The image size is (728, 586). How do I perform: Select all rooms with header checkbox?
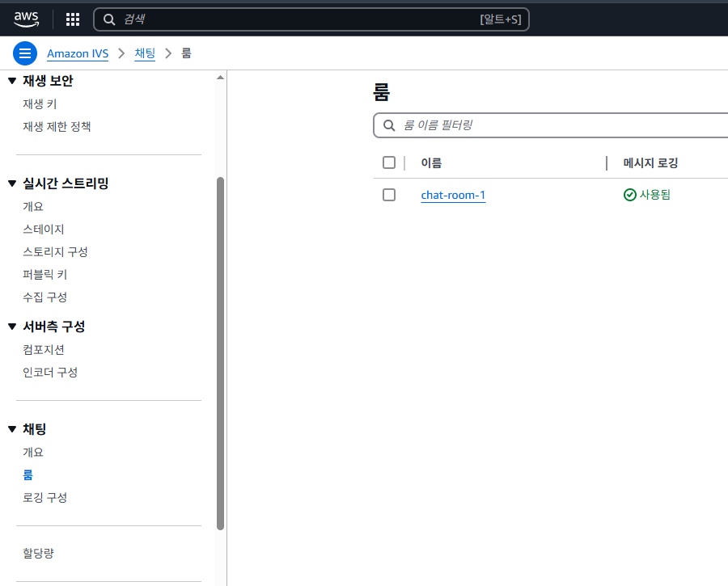pos(389,162)
